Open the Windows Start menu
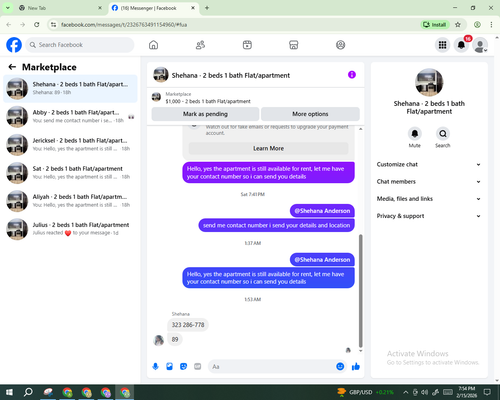Image resolution: width=500 pixels, height=400 pixels. 9,392
